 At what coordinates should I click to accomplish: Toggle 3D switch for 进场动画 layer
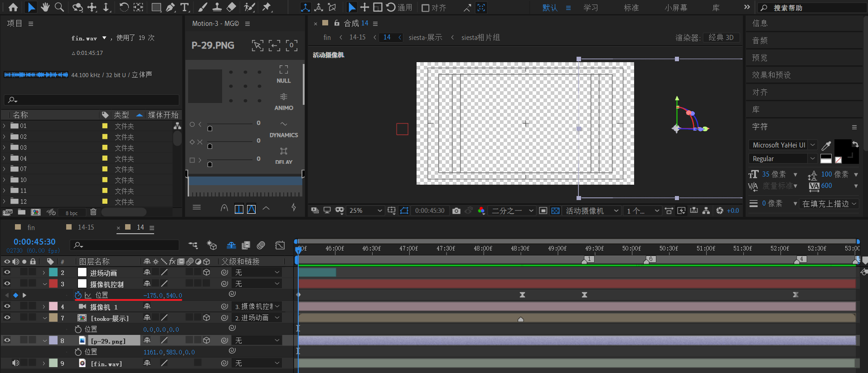[207, 272]
